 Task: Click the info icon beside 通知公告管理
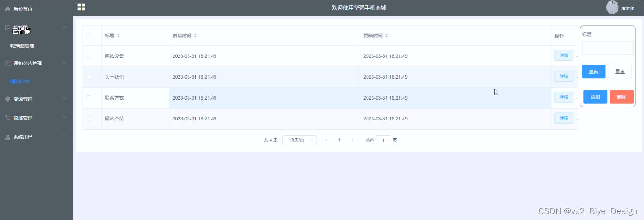tap(8, 64)
